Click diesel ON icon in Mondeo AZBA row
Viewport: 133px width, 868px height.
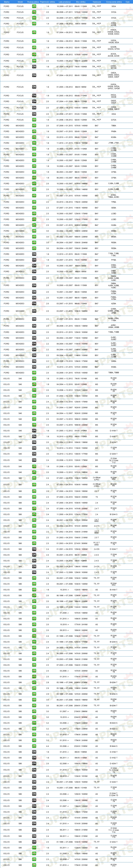click(x=34, y=304)
